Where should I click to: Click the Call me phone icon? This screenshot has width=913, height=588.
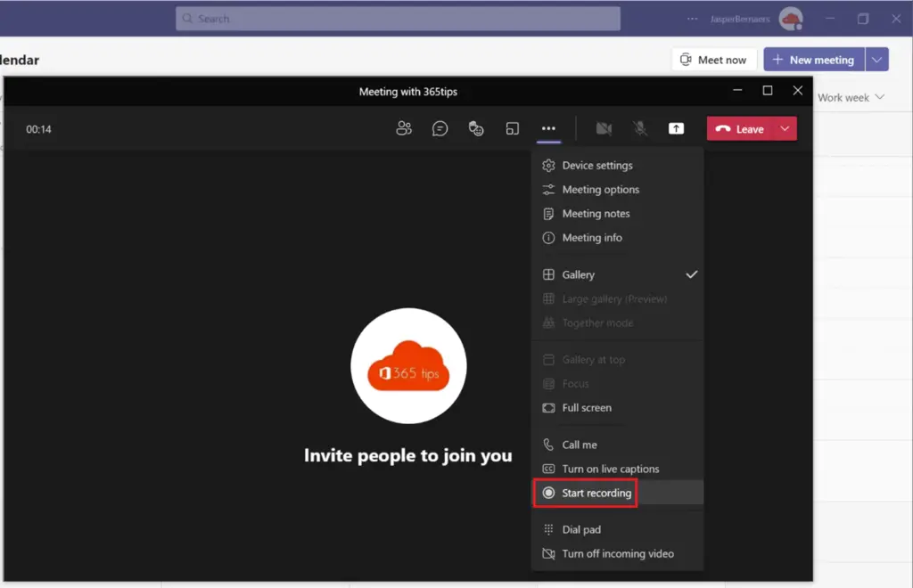point(548,445)
